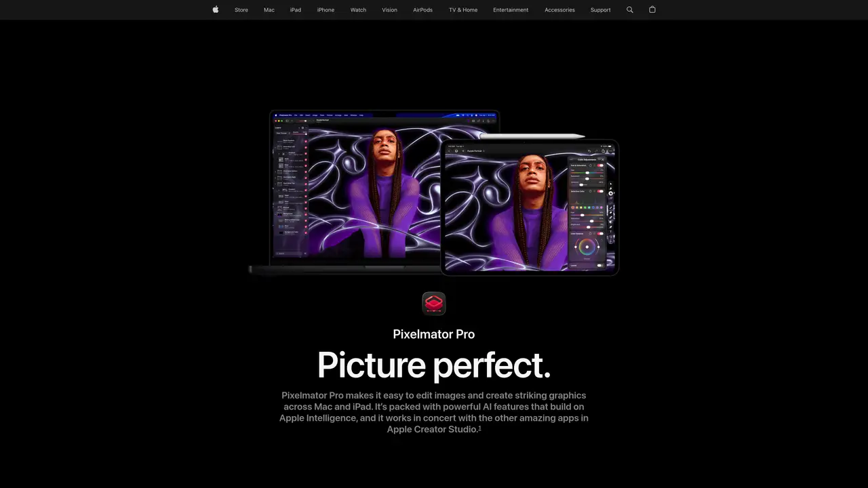Viewport: 868px width, 488px height.
Task: Toggle the Selective Color switch on iPad
Action: 600,191
